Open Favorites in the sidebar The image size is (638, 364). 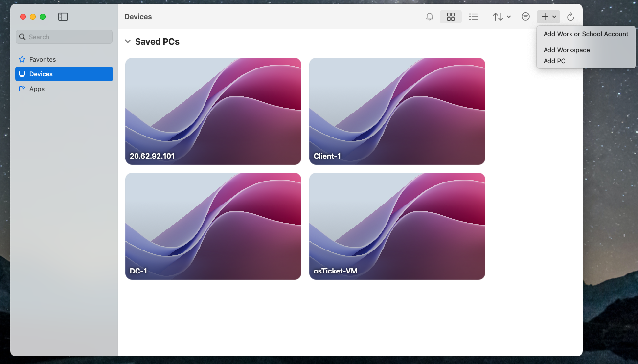tap(64, 59)
